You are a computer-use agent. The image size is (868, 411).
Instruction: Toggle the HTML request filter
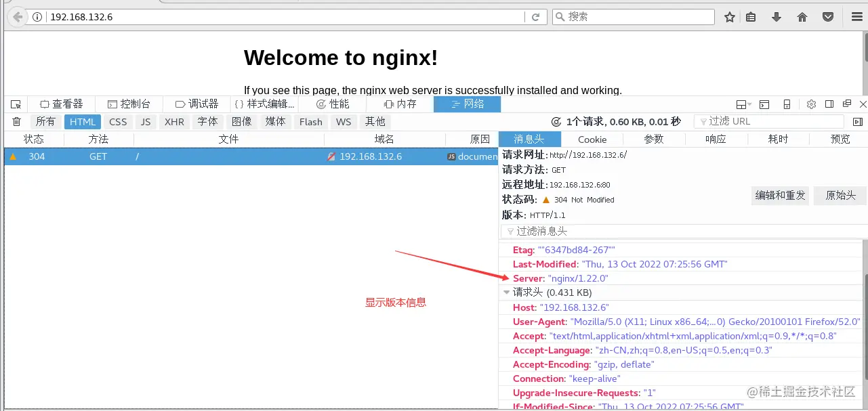point(83,122)
